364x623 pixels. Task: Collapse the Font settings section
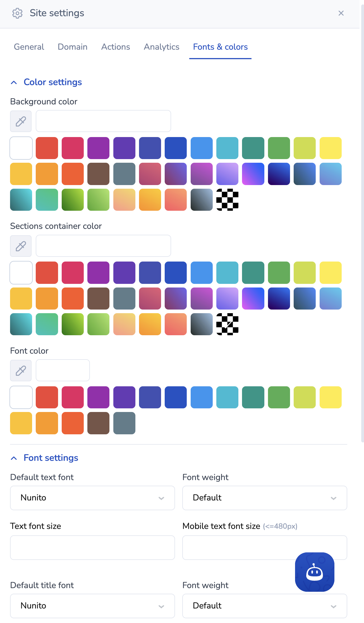pos(14,458)
